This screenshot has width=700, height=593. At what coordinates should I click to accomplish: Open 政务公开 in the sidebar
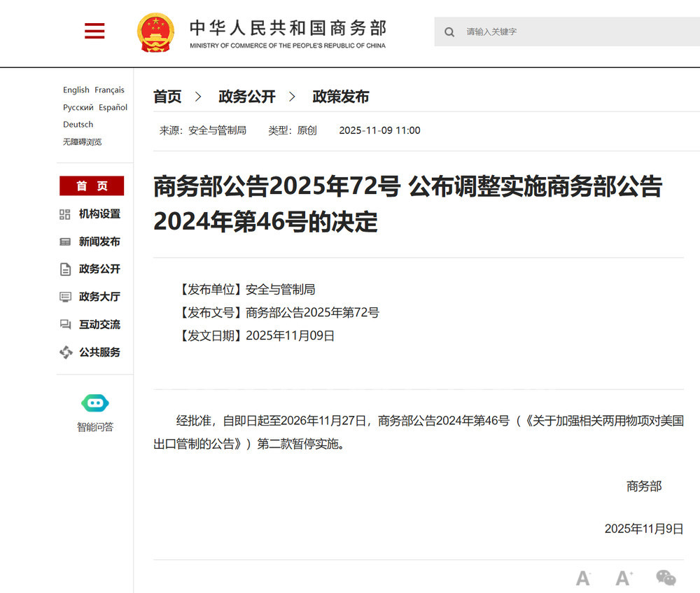[99, 269]
